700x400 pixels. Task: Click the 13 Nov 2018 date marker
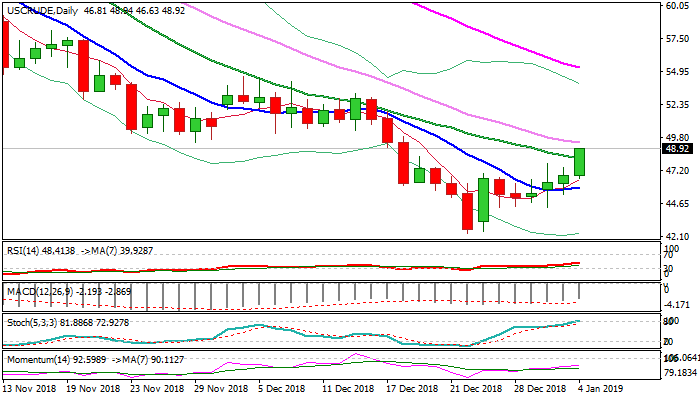pos(27,387)
